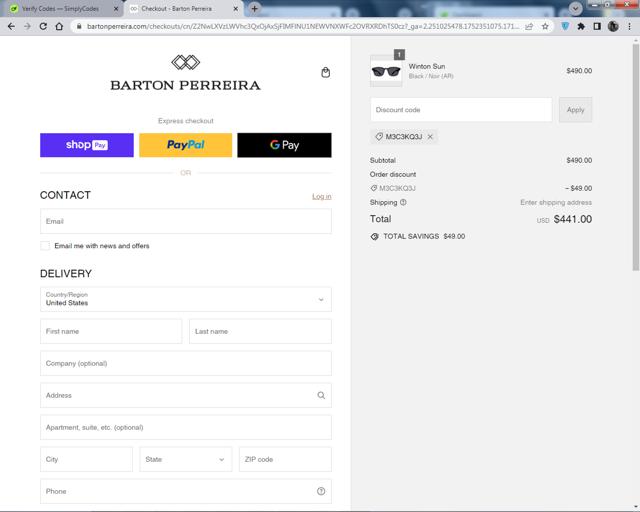Screen dimensions: 640x512
Task: Click the Phone help question icon
Action: pos(321,491)
